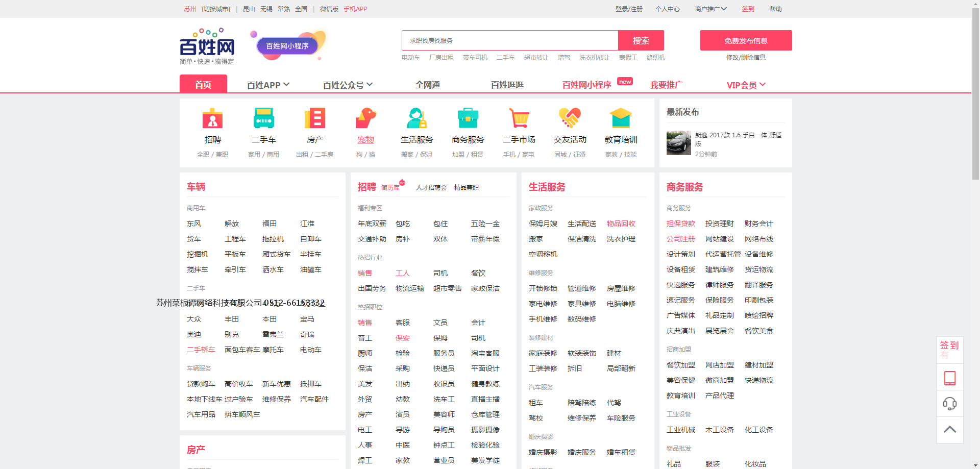Click the 手机APP link

[x=355, y=9]
